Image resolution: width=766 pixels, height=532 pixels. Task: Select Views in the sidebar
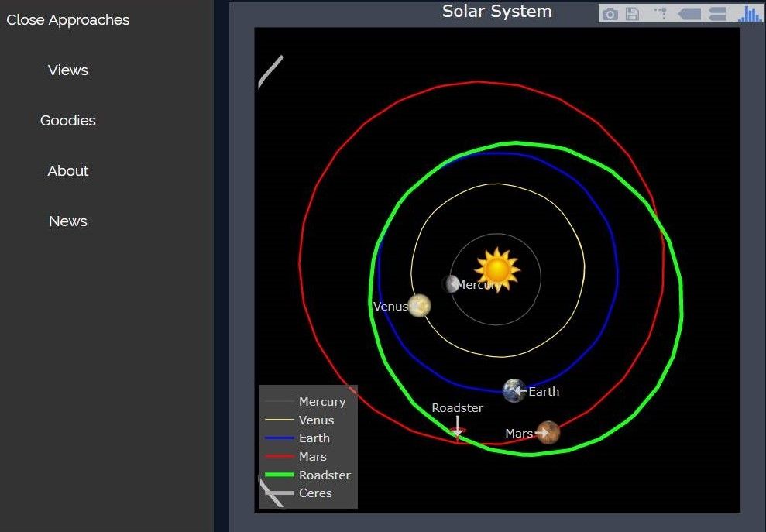(x=67, y=70)
